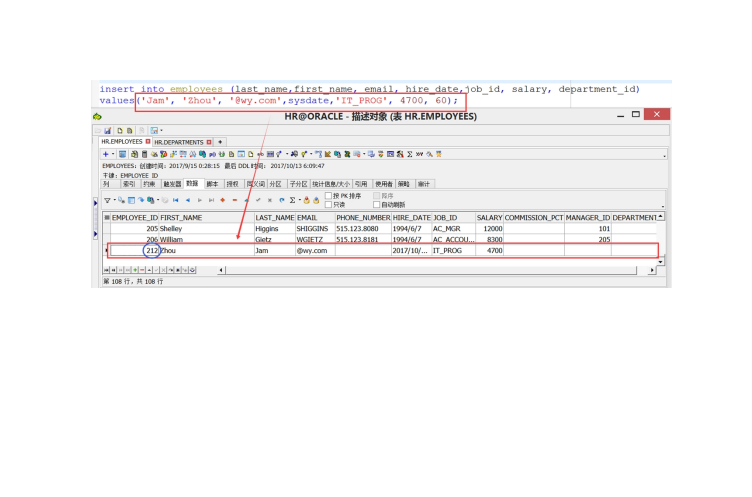Click the new tab plus button after HR.DEPARTMENTS
752x497 pixels.
point(220,142)
